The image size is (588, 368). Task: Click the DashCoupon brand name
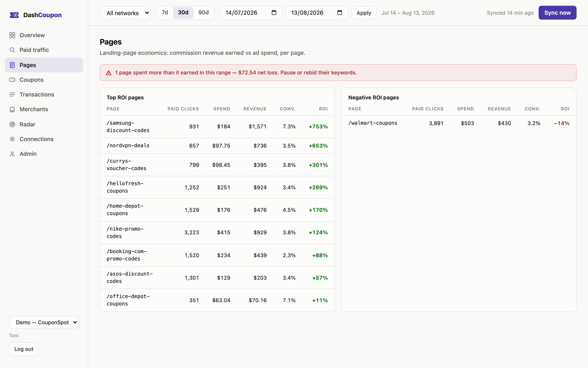point(42,15)
